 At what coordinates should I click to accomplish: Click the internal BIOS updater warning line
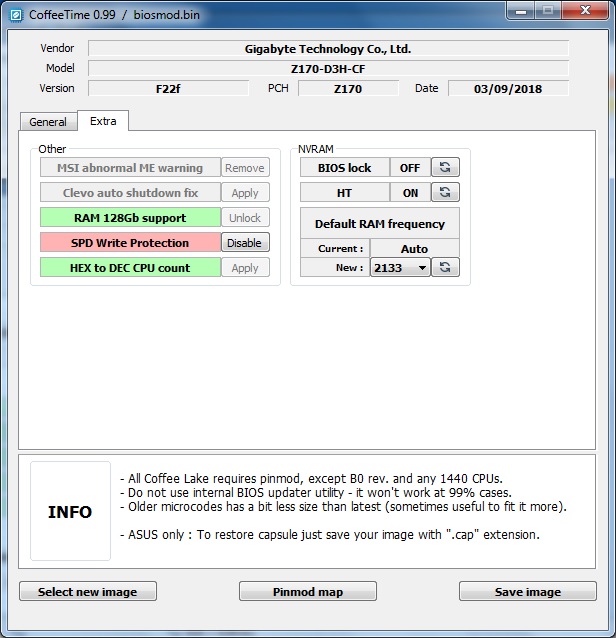pyautogui.click(x=316, y=492)
